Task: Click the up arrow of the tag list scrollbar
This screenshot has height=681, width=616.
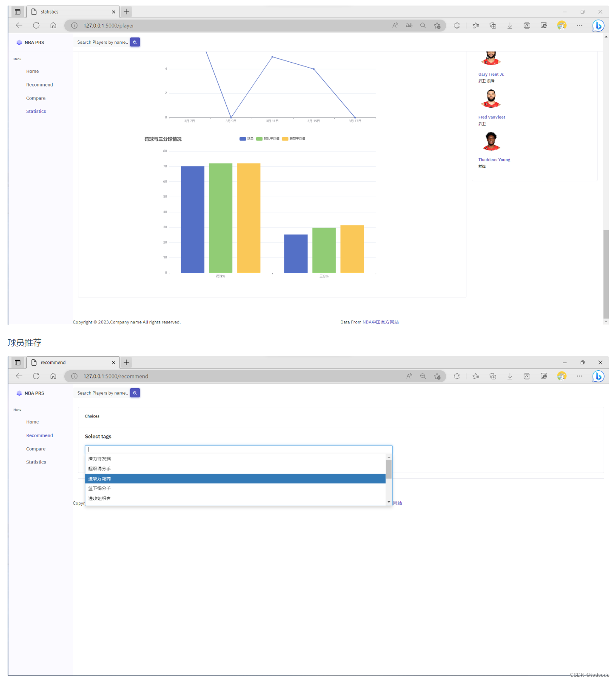Action: (389, 457)
